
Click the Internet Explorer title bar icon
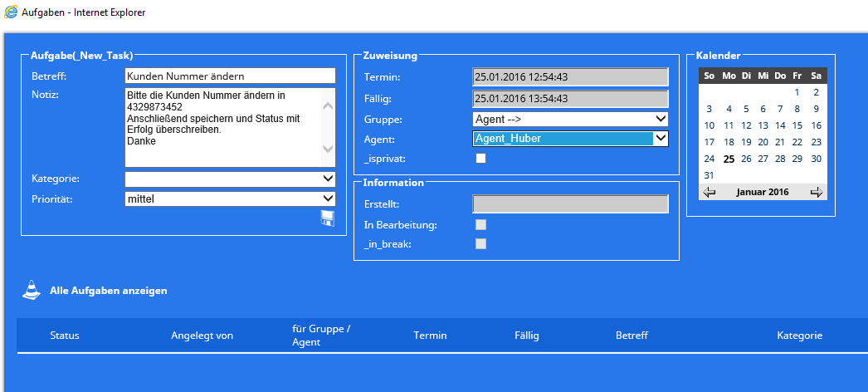(x=10, y=15)
